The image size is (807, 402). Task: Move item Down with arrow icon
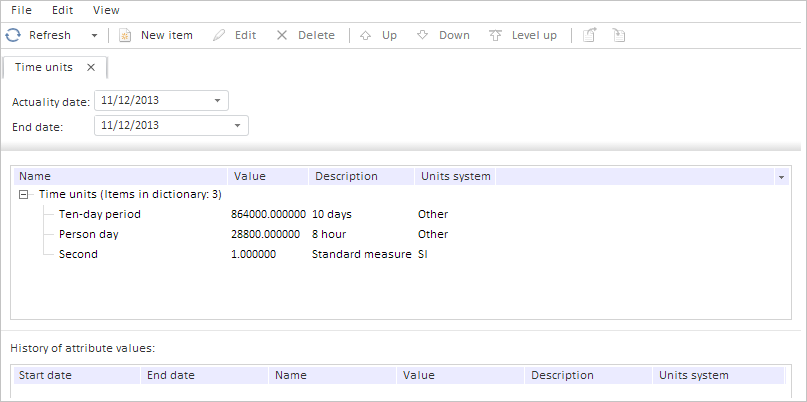click(423, 35)
